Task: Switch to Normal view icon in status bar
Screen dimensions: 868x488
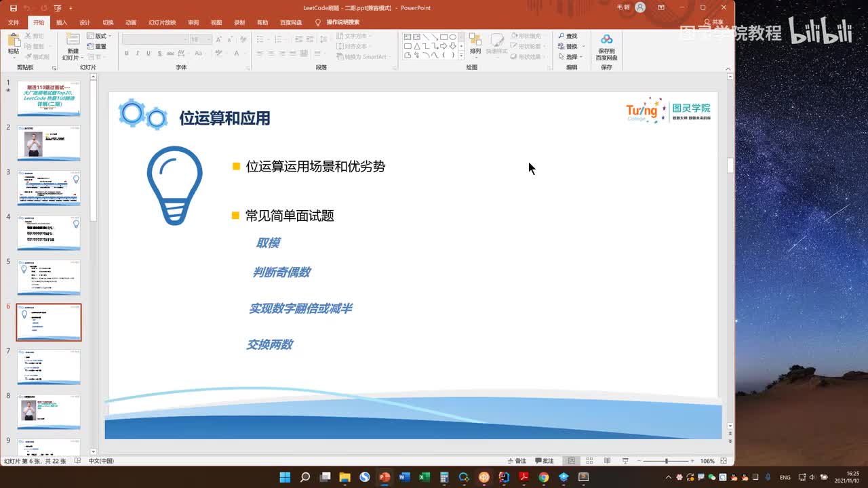Action: (x=571, y=461)
